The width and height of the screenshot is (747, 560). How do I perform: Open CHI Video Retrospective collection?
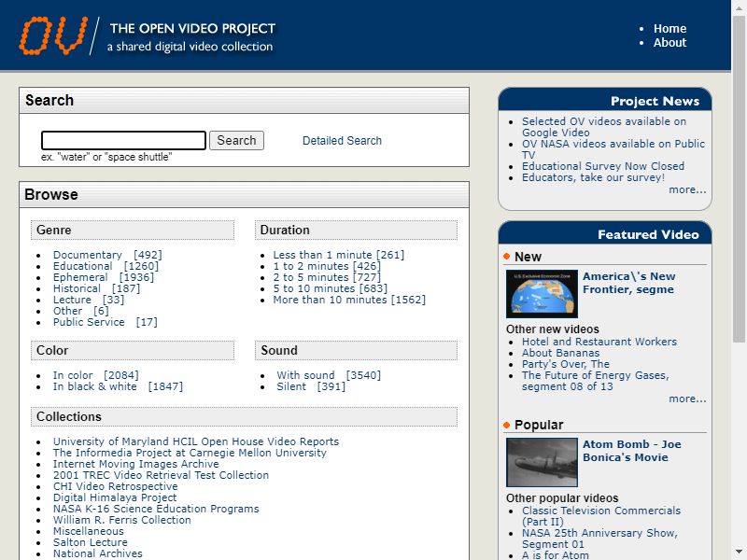coord(115,486)
